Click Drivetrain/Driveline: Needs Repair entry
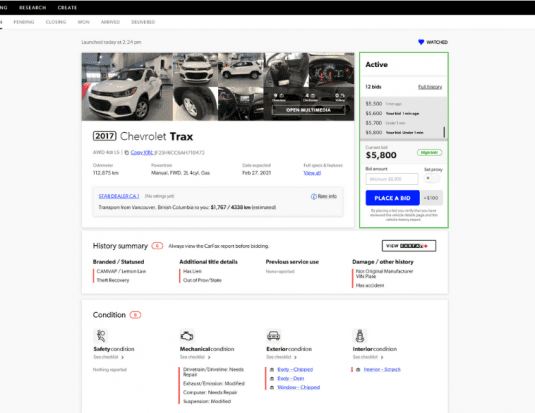 (213, 372)
